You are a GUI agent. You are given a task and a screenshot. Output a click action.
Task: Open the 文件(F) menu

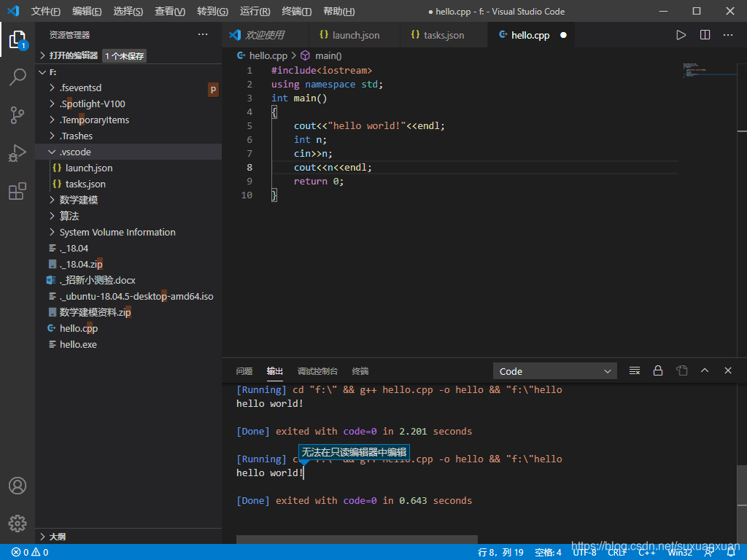[46, 12]
